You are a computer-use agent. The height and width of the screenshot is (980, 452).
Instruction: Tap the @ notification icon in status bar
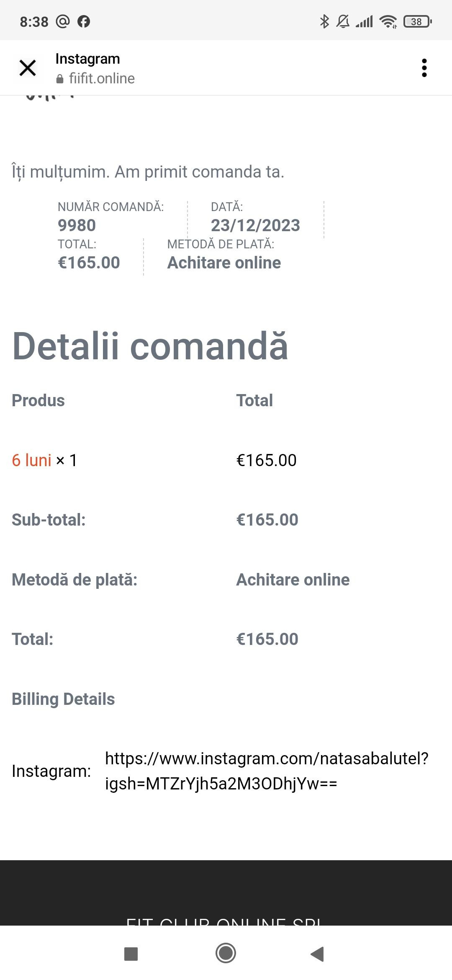[x=63, y=21]
